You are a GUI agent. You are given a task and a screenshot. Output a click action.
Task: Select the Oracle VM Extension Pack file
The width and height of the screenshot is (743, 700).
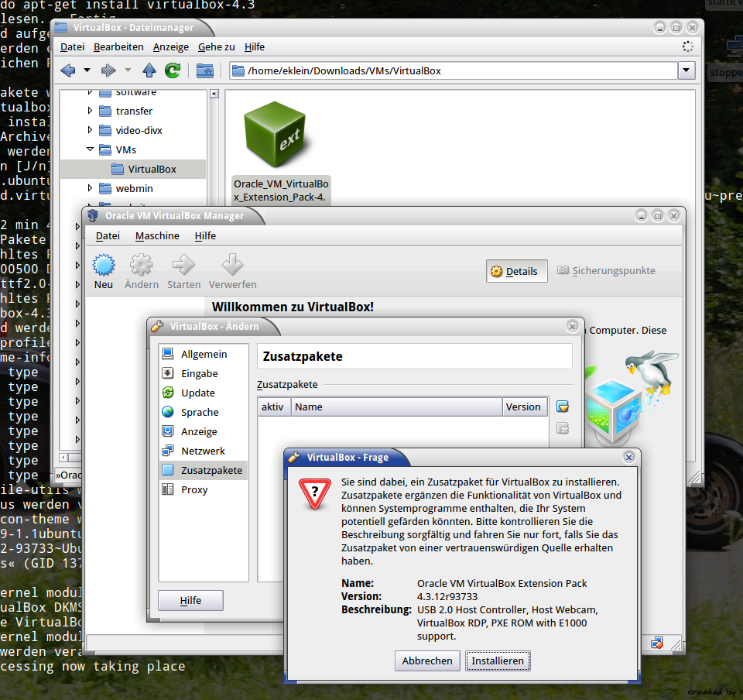tap(281, 155)
